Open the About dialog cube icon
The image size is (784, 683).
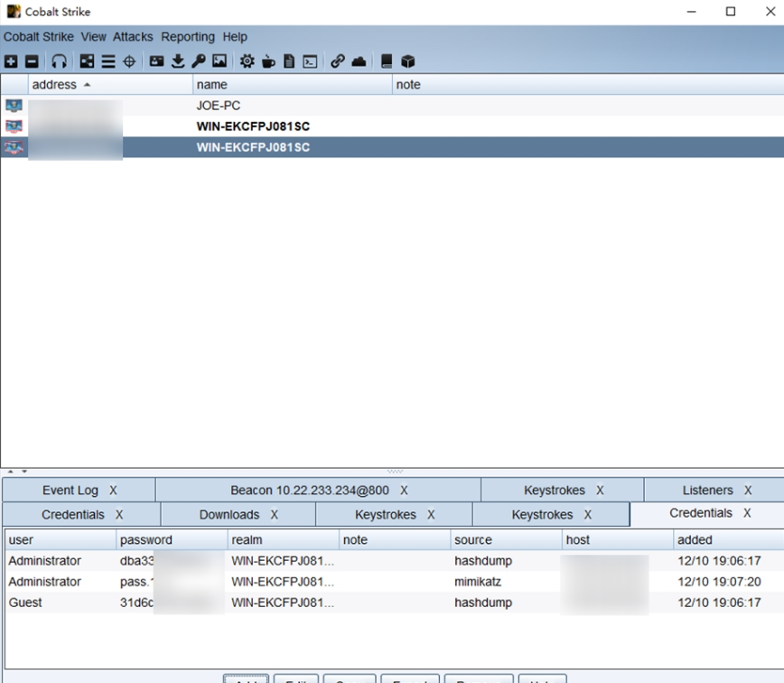(x=408, y=61)
